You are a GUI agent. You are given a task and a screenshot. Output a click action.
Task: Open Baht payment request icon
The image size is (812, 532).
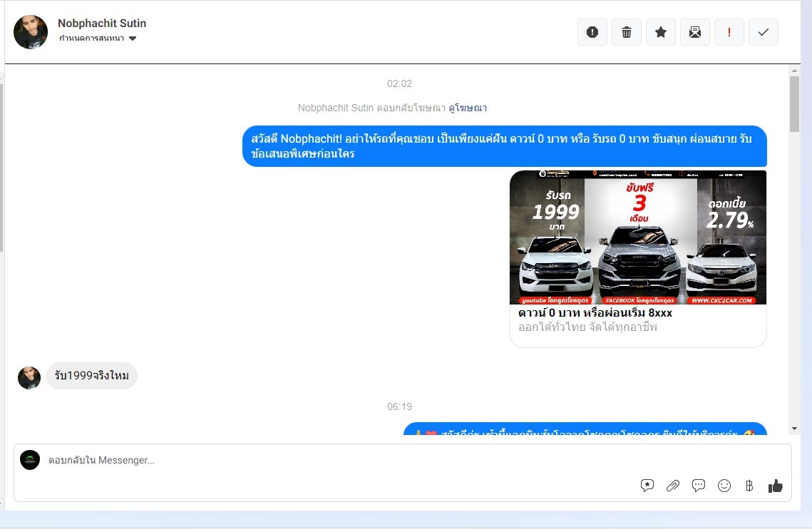(x=749, y=486)
